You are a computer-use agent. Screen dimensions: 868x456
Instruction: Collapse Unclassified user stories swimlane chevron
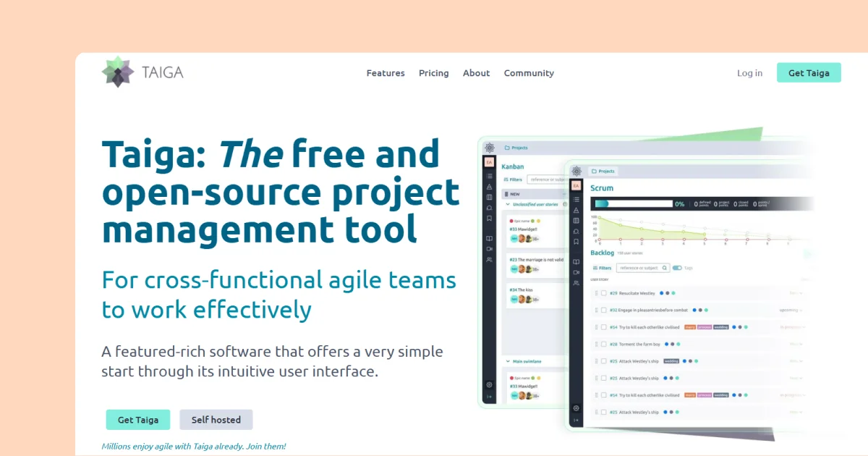508,204
